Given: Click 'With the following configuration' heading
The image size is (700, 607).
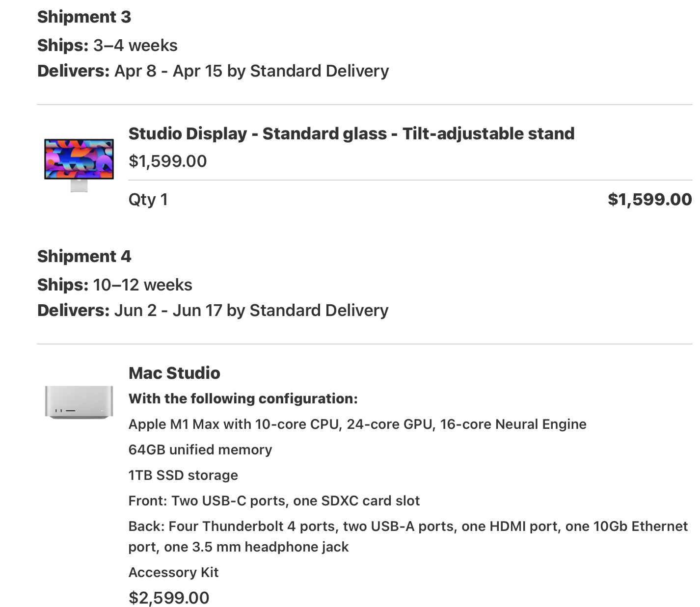Looking at the screenshot, I should coord(243,398).
